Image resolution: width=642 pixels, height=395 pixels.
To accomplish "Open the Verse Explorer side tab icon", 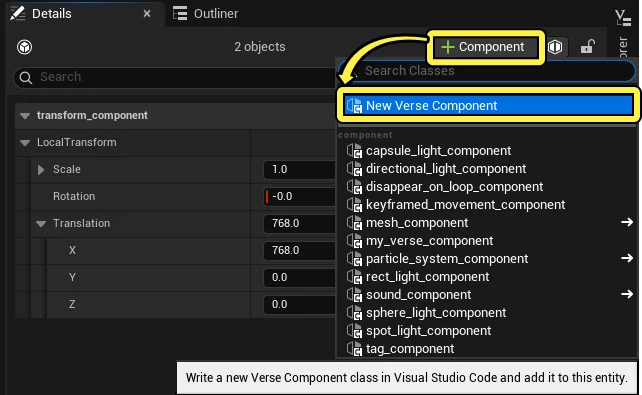I will point(623,18).
